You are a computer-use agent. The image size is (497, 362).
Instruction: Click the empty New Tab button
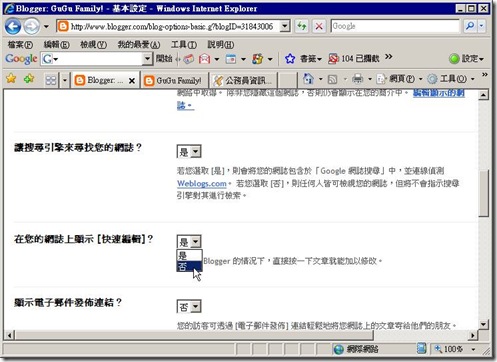pyautogui.click(x=287, y=80)
